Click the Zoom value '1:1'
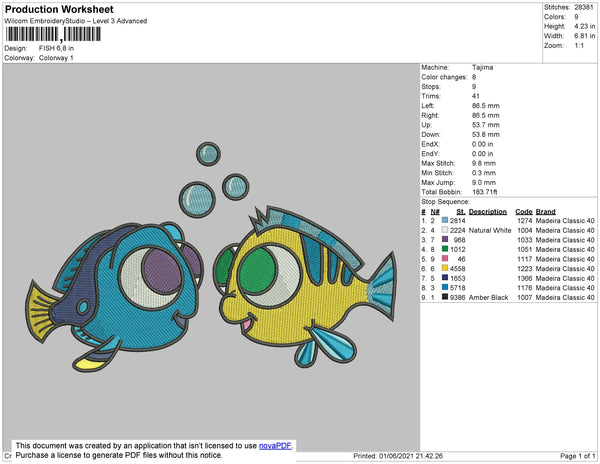 (579, 46)
